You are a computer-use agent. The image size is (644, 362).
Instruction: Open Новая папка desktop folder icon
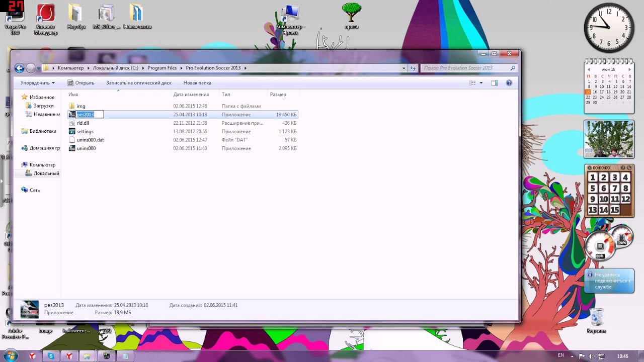click(137, 17)
